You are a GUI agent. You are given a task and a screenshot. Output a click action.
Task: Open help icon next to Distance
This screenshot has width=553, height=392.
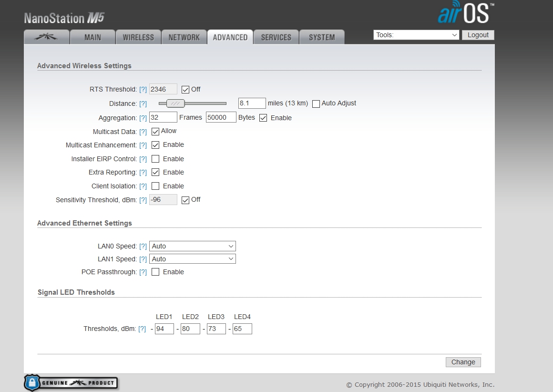(x=143, y=103)
